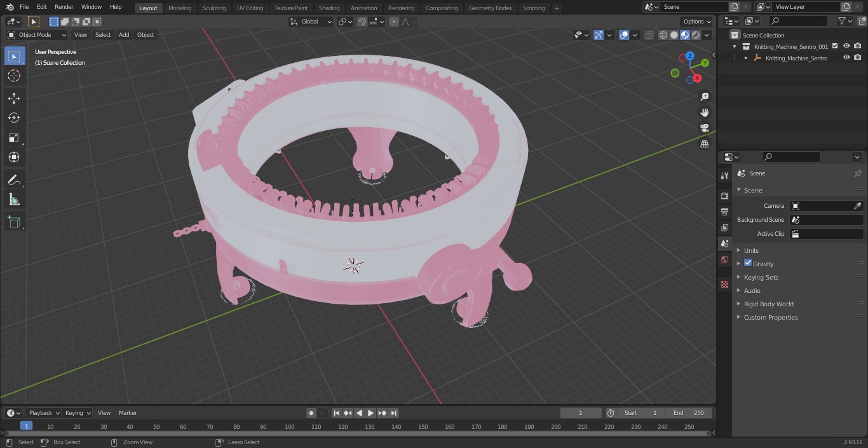The image size is (868, 448).
Task: Select the Move tool
Action: tap(14, 98)
